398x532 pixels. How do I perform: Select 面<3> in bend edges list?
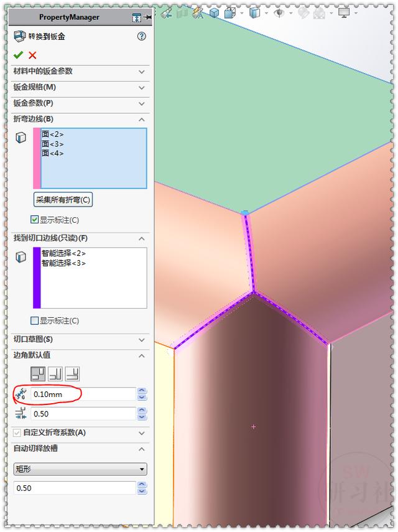point(52,144)
